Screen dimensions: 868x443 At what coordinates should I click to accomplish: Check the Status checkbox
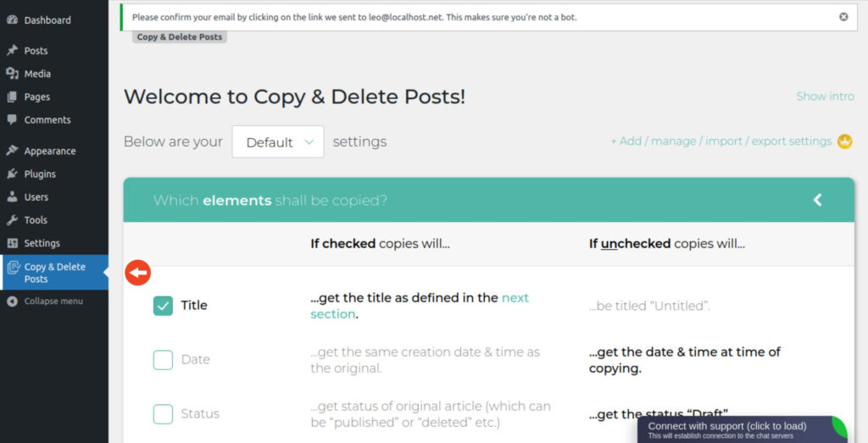point(163,413)
